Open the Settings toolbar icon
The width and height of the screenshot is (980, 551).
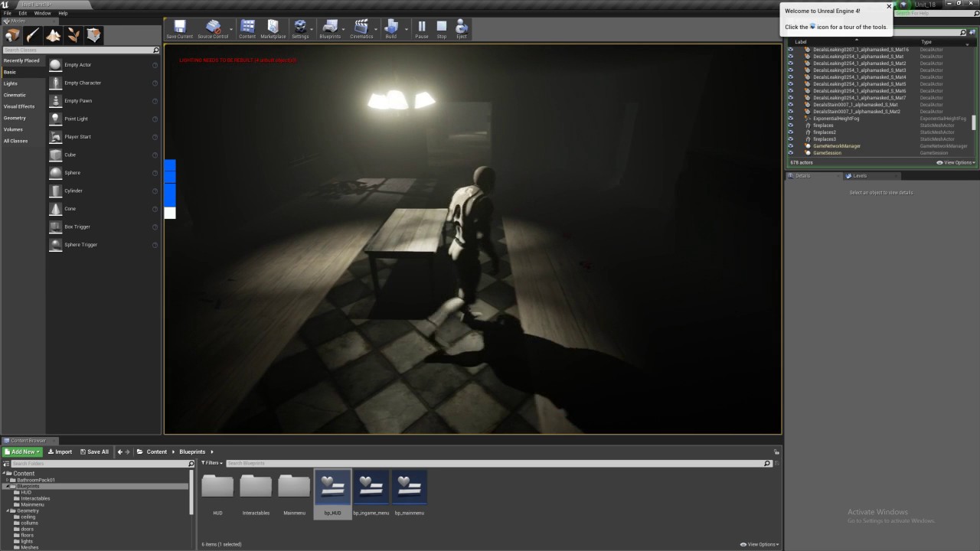(300, 29)
